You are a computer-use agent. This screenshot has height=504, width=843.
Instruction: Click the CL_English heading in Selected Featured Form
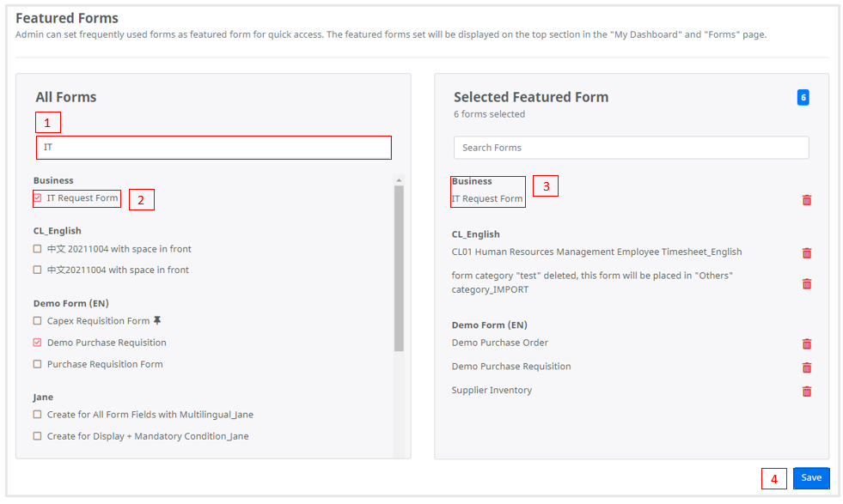475,234
